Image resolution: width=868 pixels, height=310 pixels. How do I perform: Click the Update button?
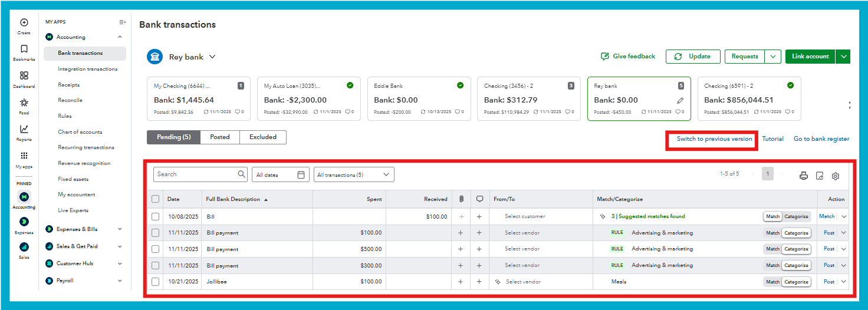[x=693, y=57]
